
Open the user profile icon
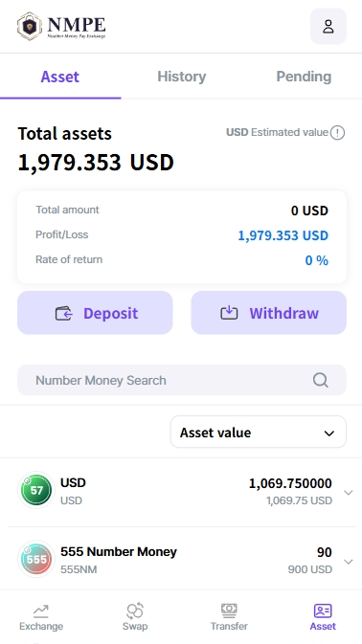[x=328, y=26]
